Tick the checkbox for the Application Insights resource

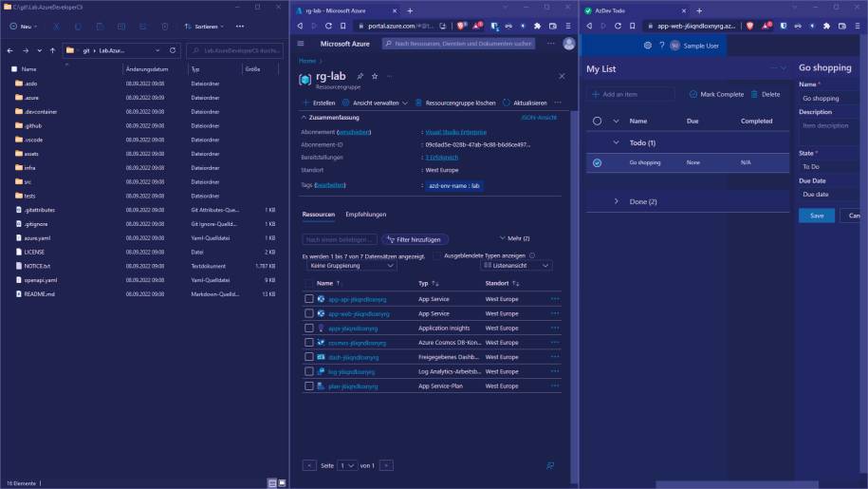309,328
